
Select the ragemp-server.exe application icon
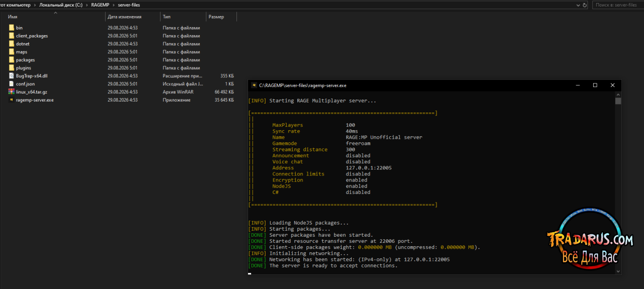tap(12, 100)
